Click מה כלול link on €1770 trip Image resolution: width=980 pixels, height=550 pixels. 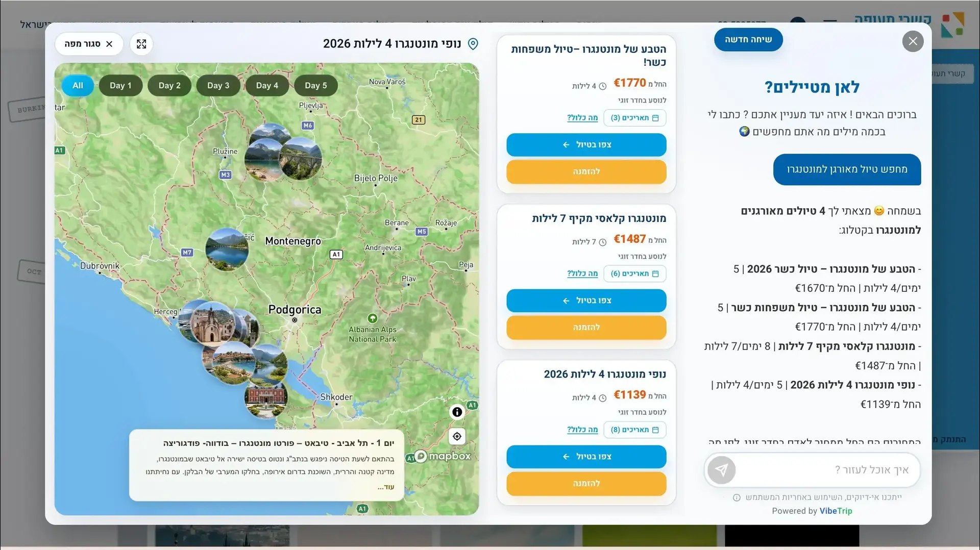(x=582, y=118)
